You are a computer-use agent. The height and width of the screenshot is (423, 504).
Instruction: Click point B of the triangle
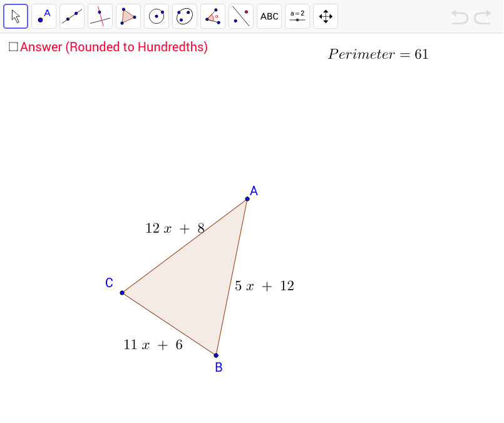(216, 355)
